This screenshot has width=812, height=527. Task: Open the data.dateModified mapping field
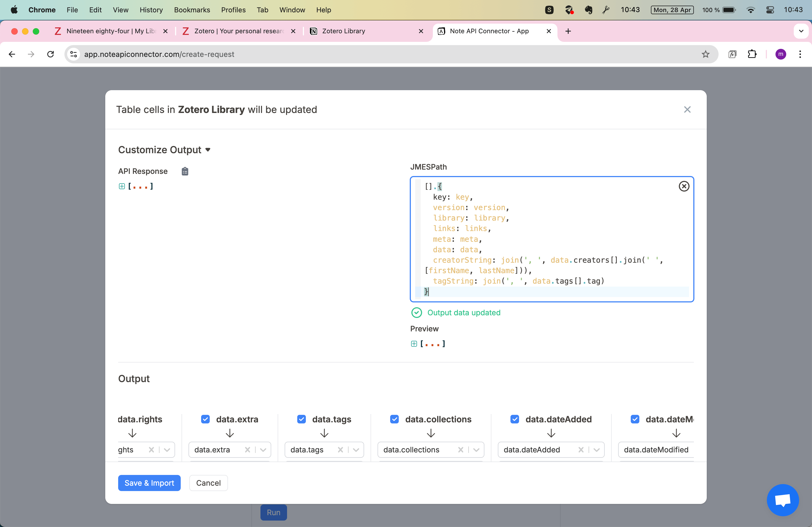[x=656, y=450]
